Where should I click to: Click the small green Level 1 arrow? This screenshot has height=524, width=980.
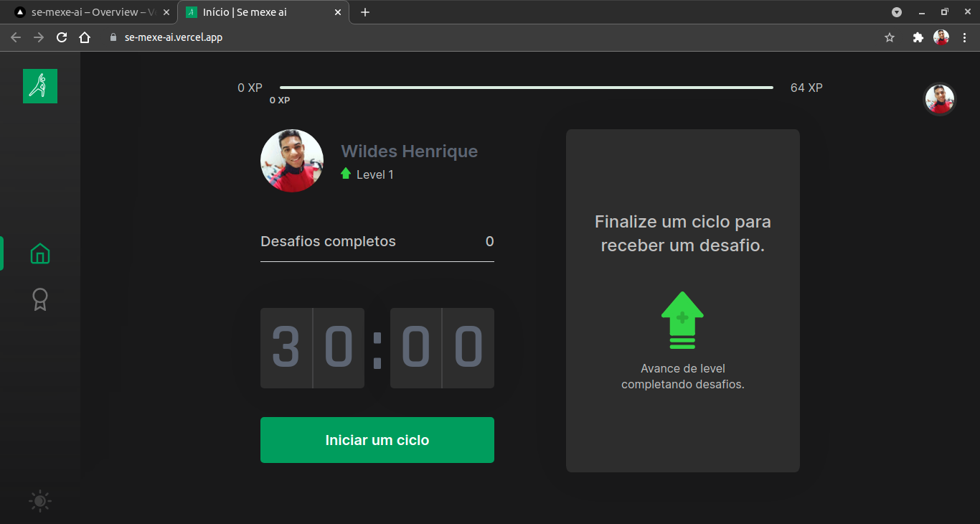346,174
